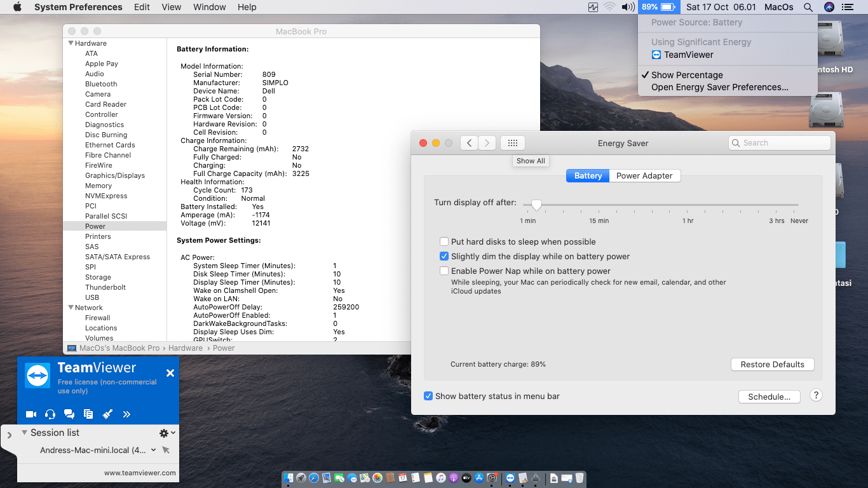Click the display off slider at 1 hr

pos(688,205)
